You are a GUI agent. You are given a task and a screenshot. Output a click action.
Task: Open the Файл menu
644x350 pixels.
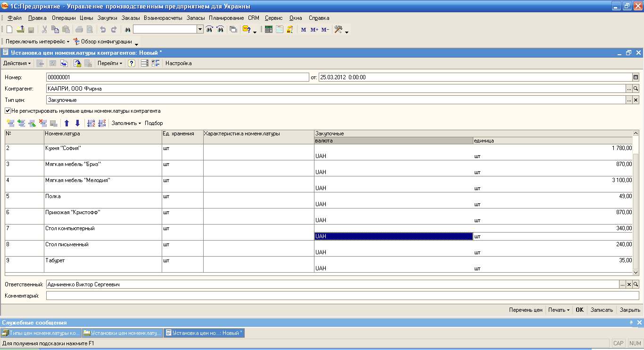point(15,18)
